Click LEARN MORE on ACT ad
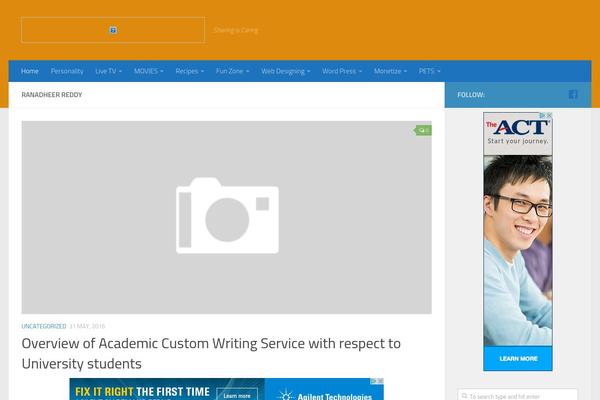The width and height of the screenshot is (600, 400). click(518, 359)
